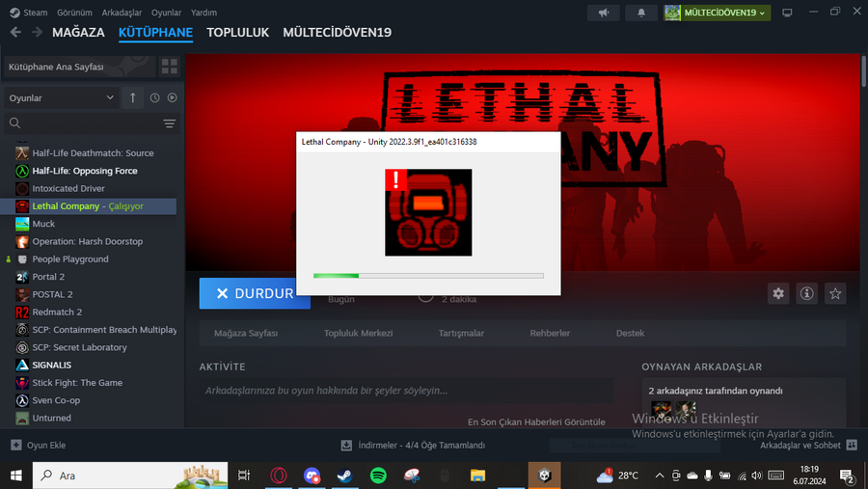Click the Kütüphane Ana Sayfası button
This screenshot has height=489, width=868.
tap(80, 67)
